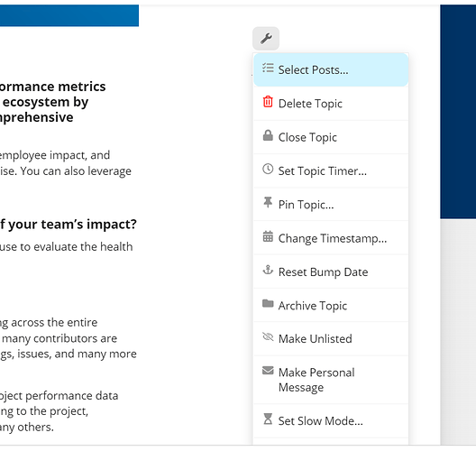
Task: Open the Set Topic Timer... option
Action: [x=331, y=171]
